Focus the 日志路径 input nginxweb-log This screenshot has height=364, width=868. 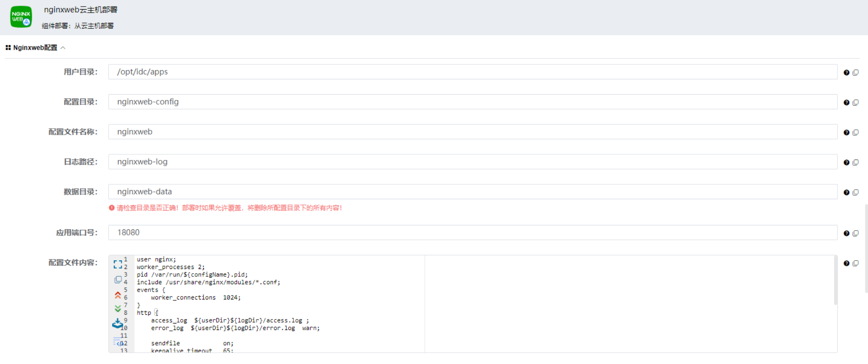point(473,162)
